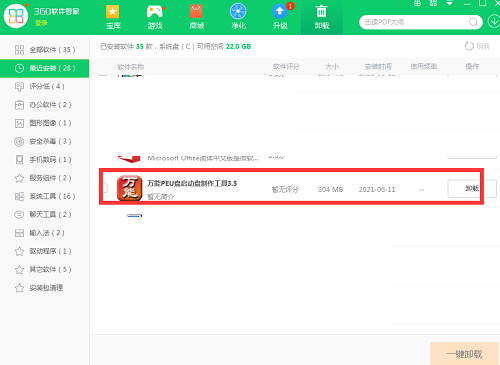This screenshot has width=500, height=365.
Task: Click 卸载 button for 万能PEU盘启动盘制作工具3.5
Action: (x=472, y=189)
